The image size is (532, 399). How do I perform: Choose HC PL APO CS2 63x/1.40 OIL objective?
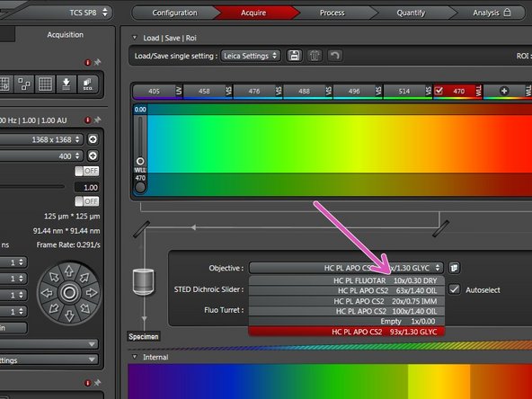point(346,291)
